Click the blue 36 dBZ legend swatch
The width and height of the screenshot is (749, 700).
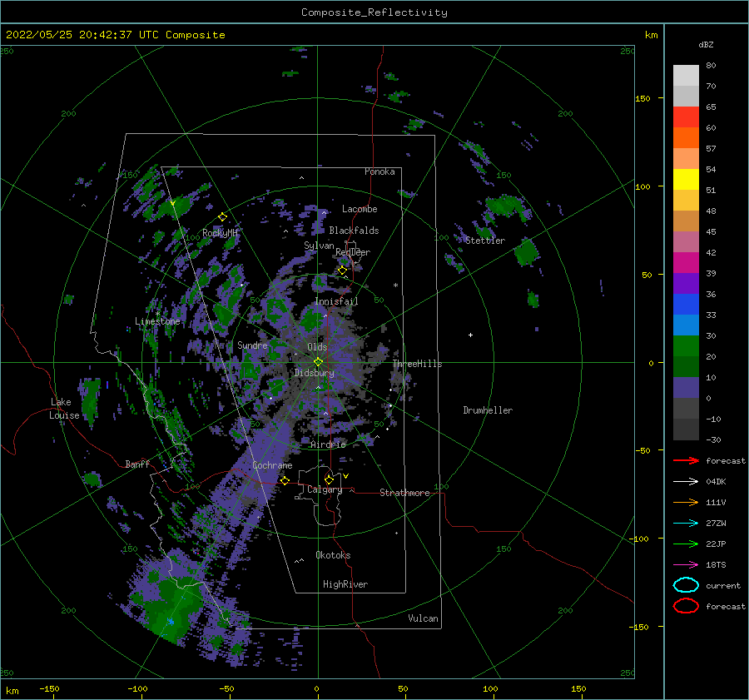point(686,304)
